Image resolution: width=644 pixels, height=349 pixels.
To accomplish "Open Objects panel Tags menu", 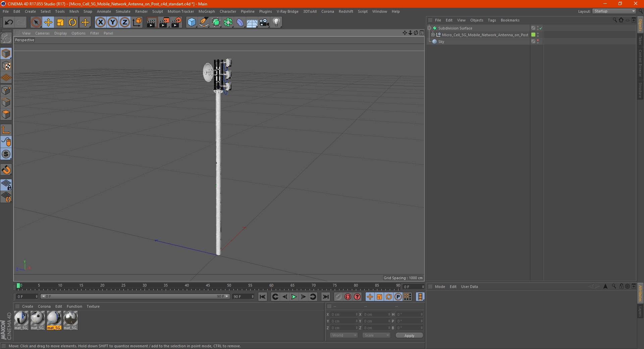I will [x=492, y=20].
